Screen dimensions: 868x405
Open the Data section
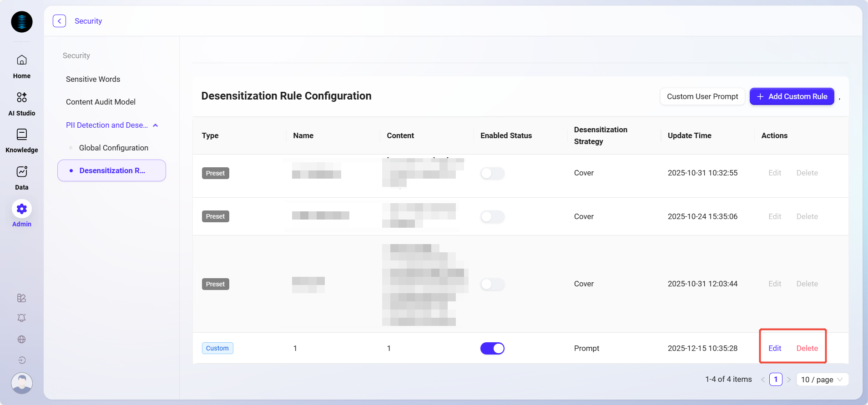click(21, 177)
